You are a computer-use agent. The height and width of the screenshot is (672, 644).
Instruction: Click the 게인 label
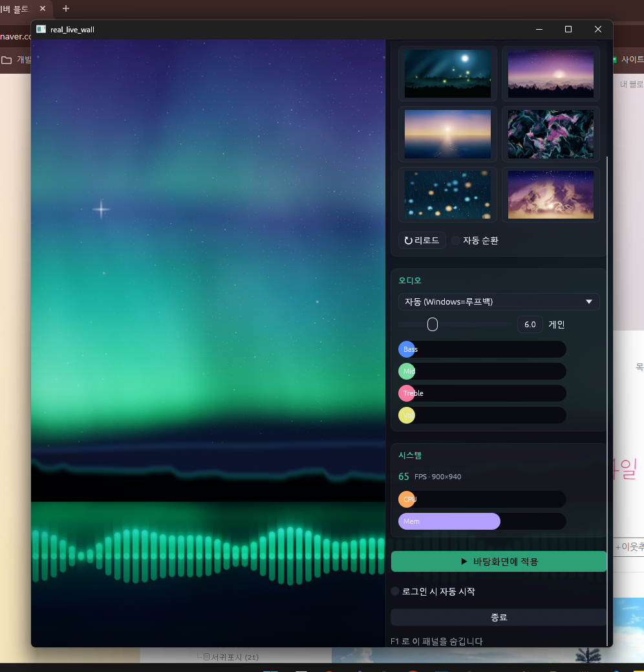(556, 325)
